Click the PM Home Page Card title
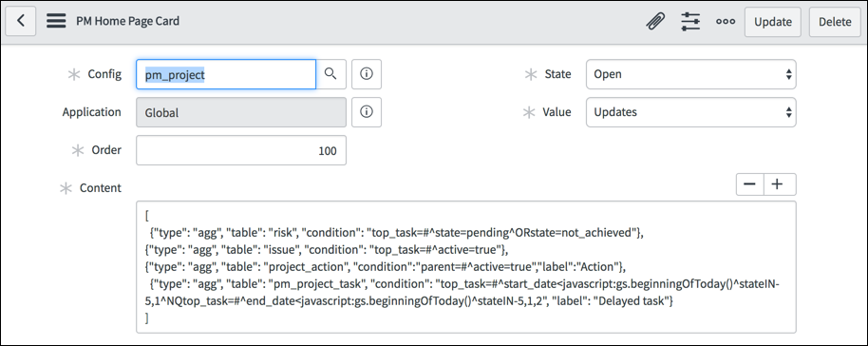868x346 pixels. pyautogui.click(x=128, y=22)
